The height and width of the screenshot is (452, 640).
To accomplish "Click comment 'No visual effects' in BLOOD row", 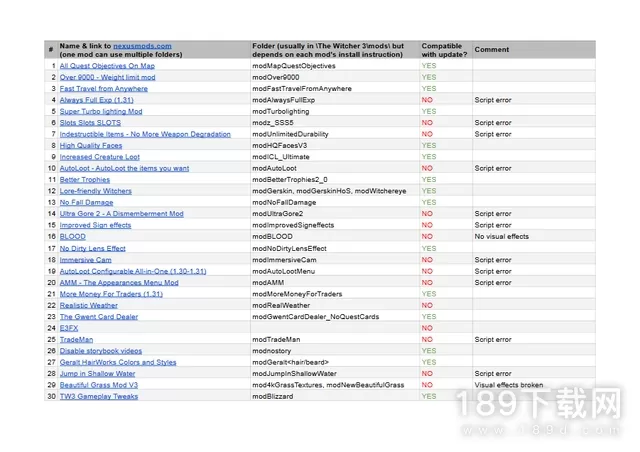I will [501, 236].
